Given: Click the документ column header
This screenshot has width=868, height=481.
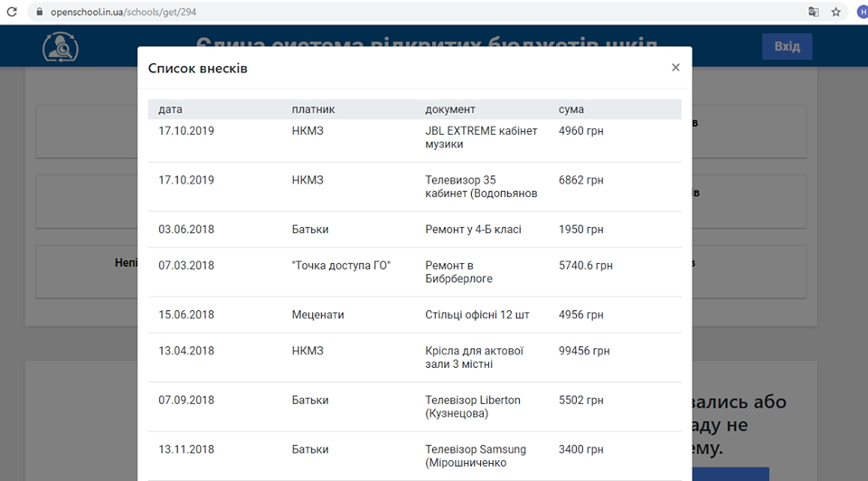Looking at the screenshot, I should click(450, 109).
